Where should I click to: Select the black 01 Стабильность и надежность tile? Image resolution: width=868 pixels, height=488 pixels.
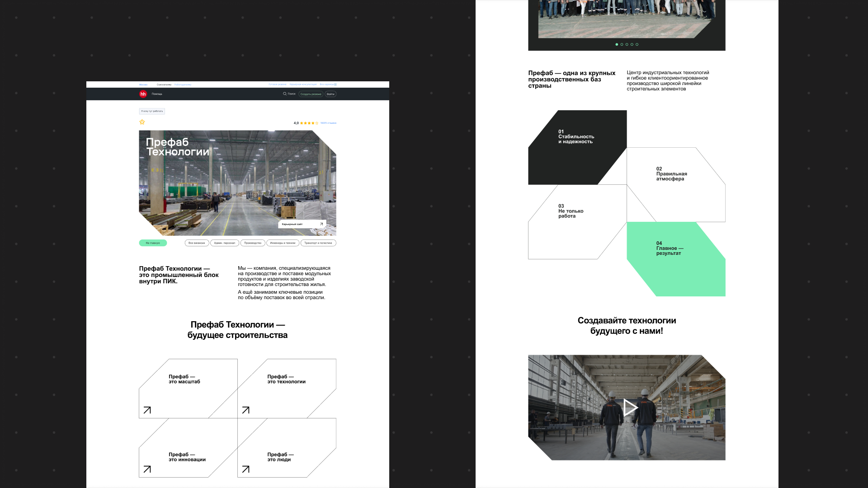pyautogui.click(x=577, y=147)
